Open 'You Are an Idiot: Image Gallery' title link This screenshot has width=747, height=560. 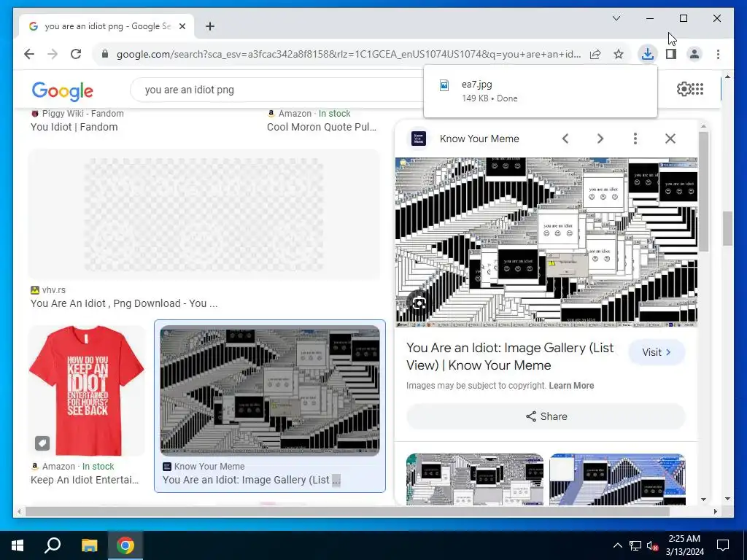click(x=510, y=356)
